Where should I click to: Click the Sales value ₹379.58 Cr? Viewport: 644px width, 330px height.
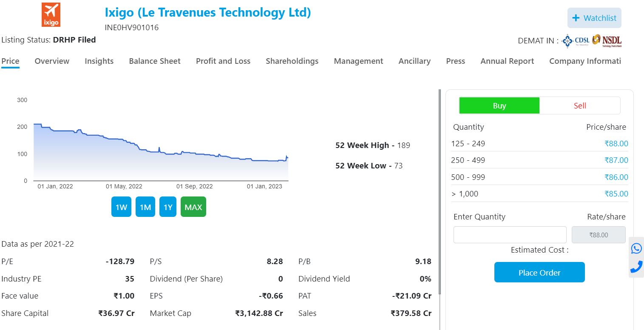click(411, 313)
